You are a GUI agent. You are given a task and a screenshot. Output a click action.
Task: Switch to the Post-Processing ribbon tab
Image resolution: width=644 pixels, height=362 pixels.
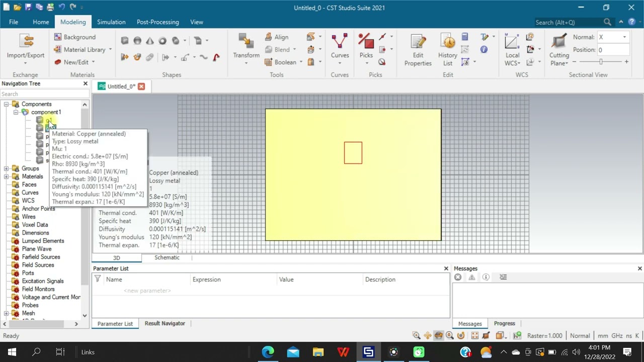coord(157,22)
